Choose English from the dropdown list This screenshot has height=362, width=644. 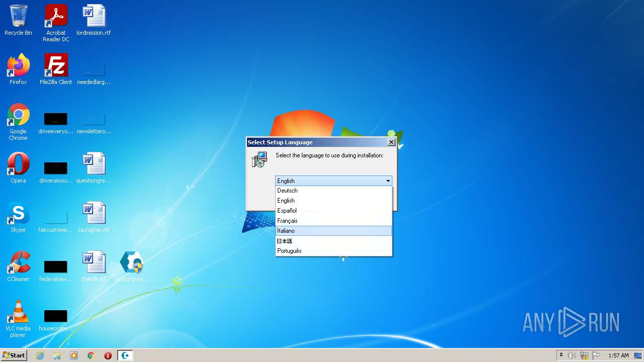click(334, 201)
